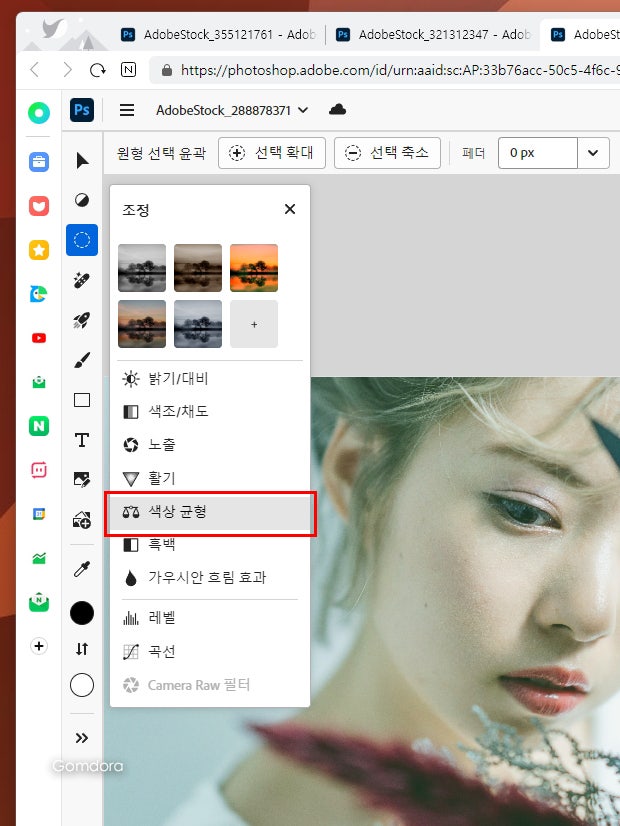Screen dimensions: 620x826
Task: Click the 선택 축소 button
Action: pos(387,153)
